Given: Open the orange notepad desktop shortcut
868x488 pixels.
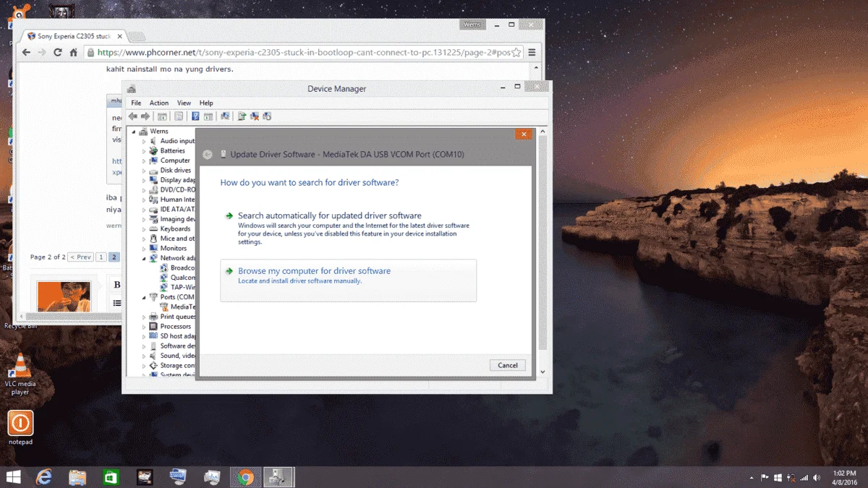Looking at the screenshot, I should tap(20, 427).
